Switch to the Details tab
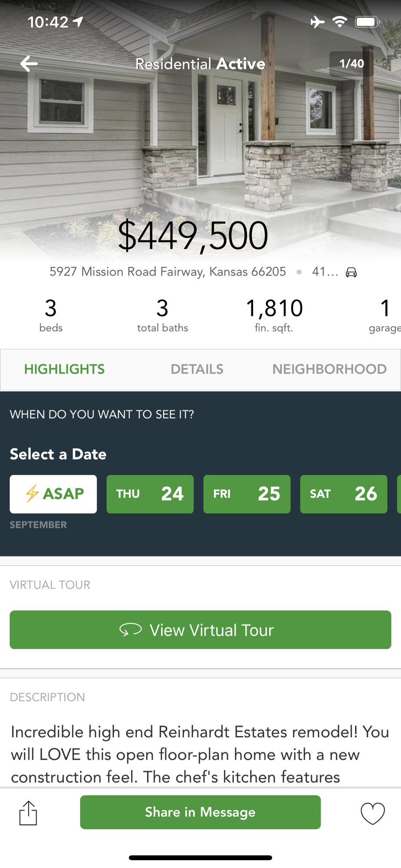This screenshot has height=868, width=401. [197, 369]
